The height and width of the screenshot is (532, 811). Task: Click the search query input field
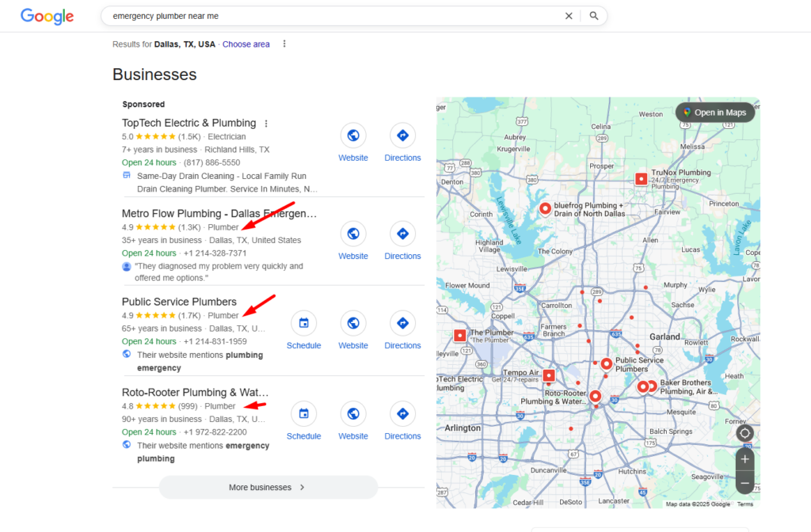333,16
